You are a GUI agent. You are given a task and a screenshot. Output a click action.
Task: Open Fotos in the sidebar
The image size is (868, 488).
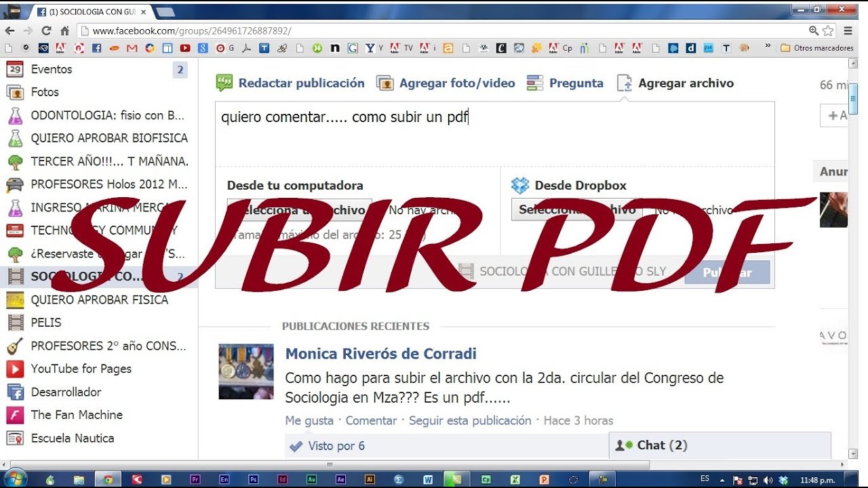45,92
